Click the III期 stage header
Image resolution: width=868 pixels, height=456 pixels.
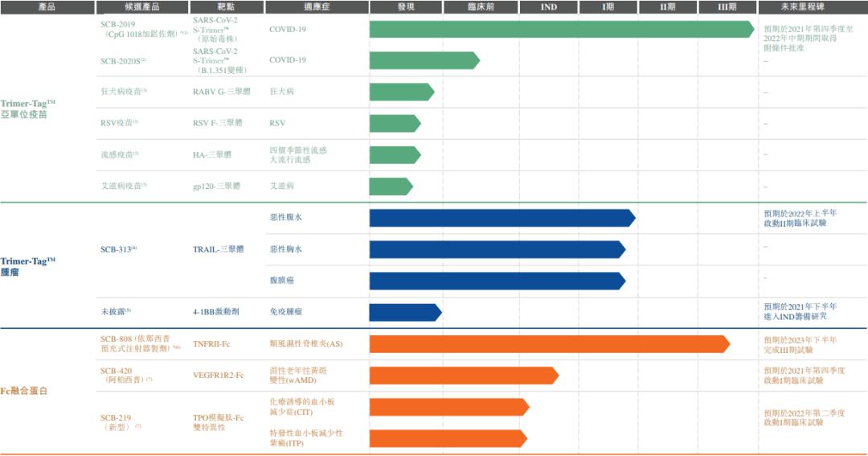727,7
